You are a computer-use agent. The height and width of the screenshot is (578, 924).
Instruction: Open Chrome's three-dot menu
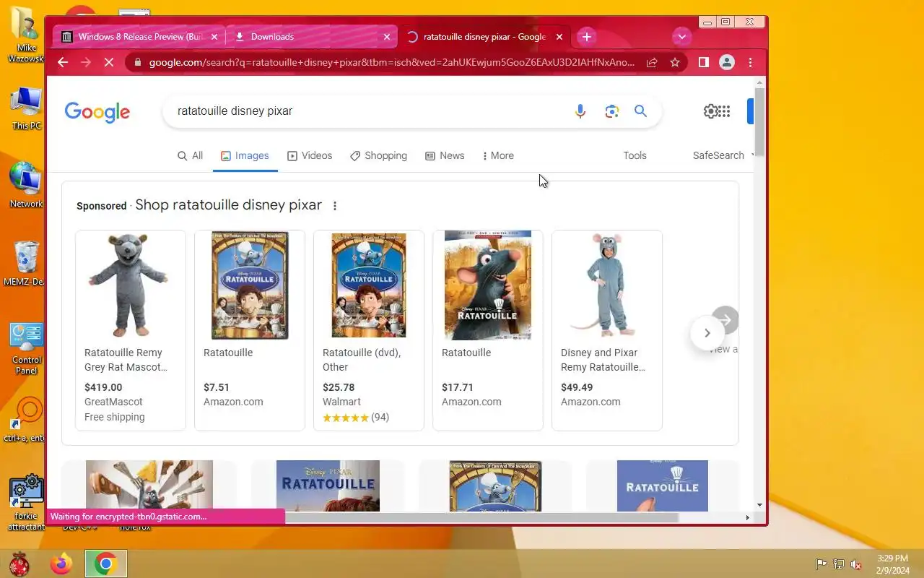click(x=751, y=62)
